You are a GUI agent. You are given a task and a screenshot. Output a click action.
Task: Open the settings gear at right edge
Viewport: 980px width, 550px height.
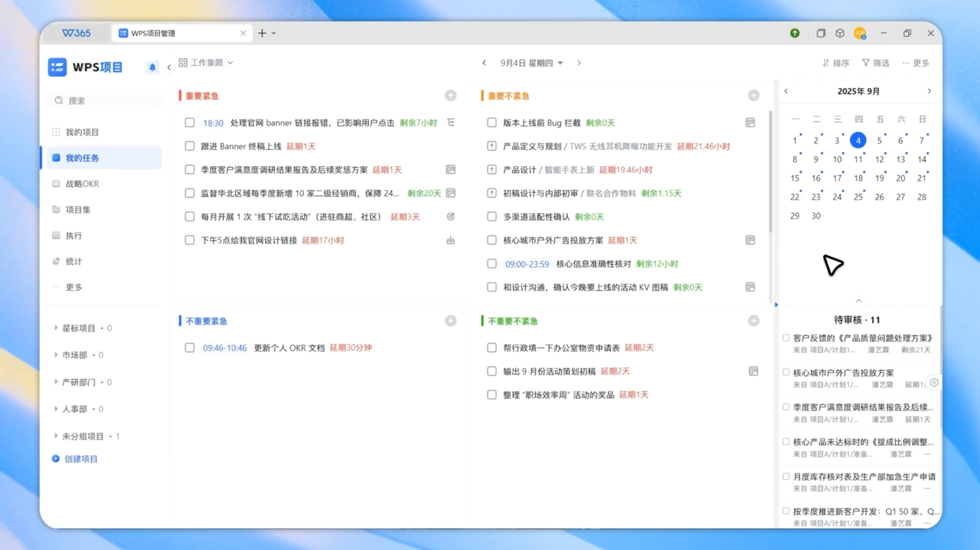[934, 382]
